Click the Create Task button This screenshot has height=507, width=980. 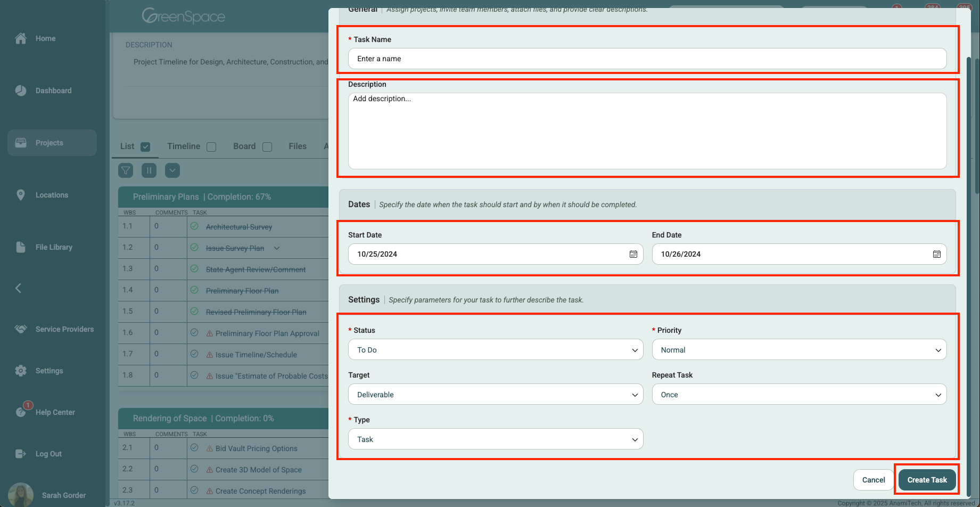(927, 480)
